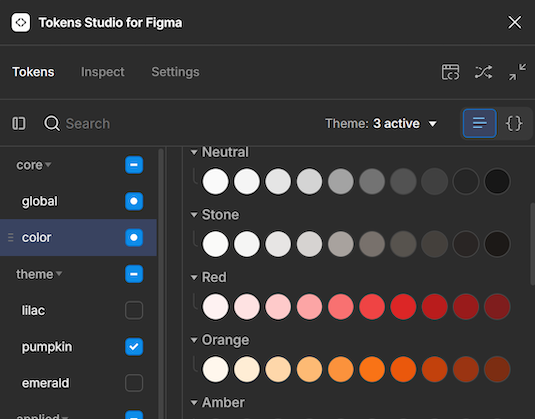Close the Tokens Studio plugin window
The width and height of the screenshot is (535, 419).
point(515,23)
